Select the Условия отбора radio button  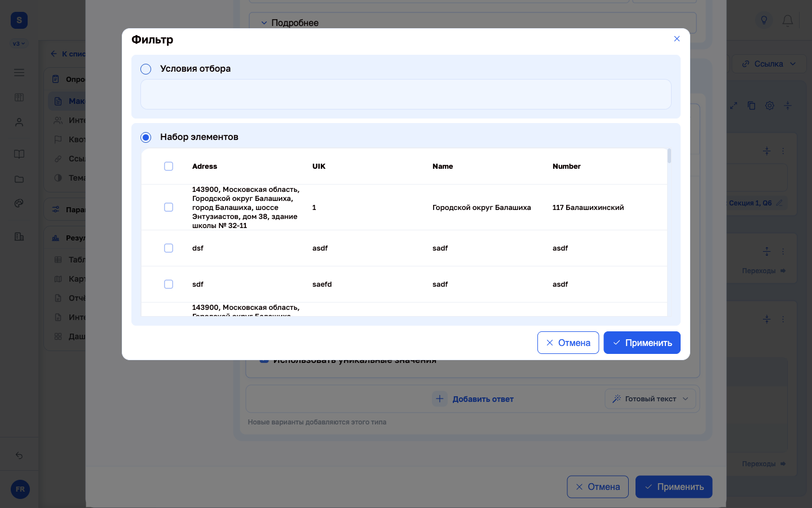click(x=146, y=69)
